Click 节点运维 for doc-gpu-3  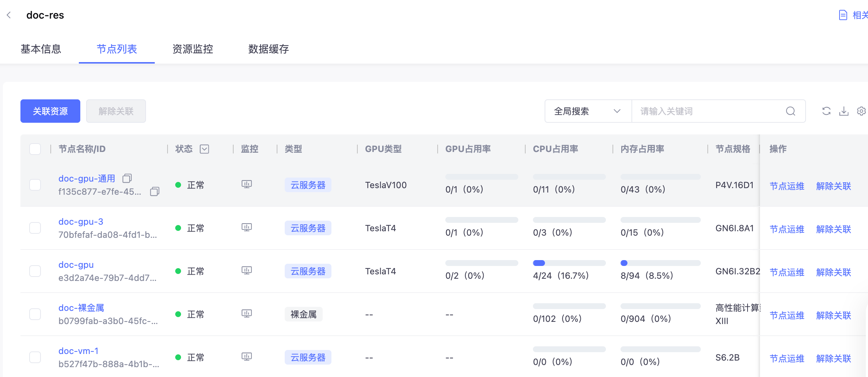pyautogui.click(x=787, y=229)
